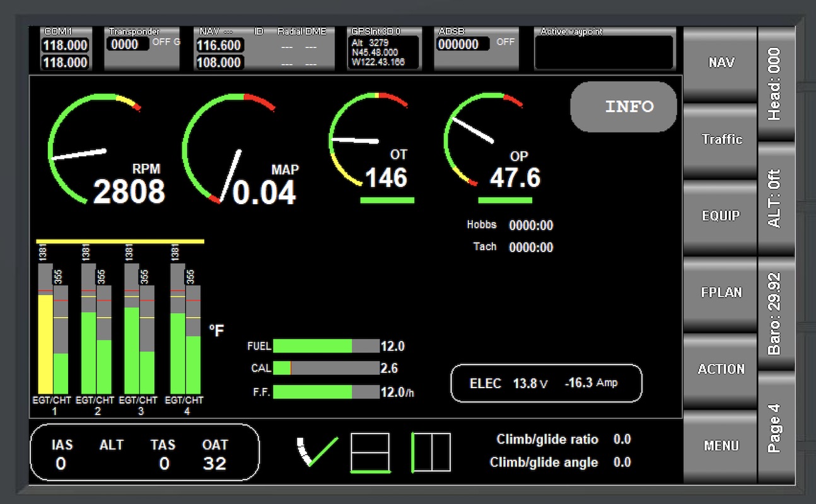Click the green status bar under OT
This screenshot has height=504, width=816.
387,201
